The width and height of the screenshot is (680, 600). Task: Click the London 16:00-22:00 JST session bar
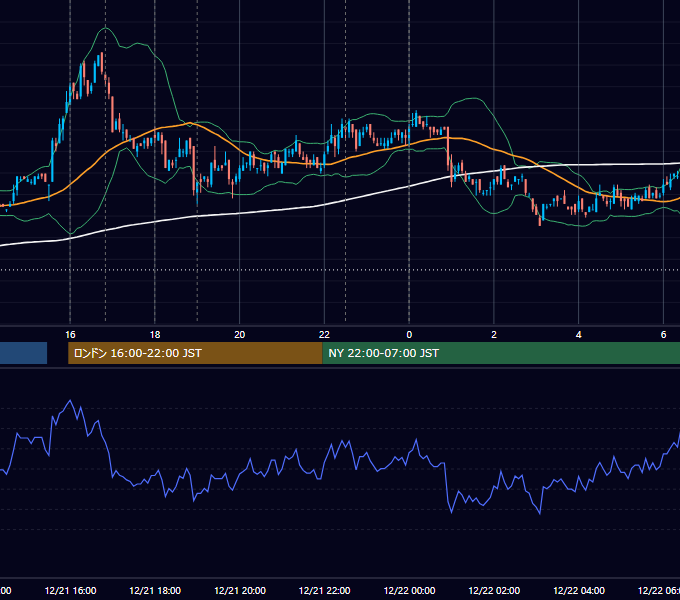pyautogui.click(x=195, y=353)
